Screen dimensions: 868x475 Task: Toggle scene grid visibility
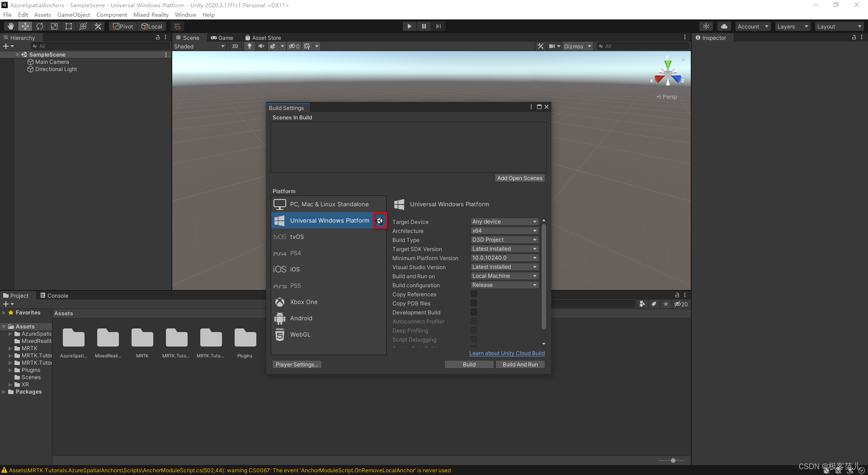coord(307,46)
